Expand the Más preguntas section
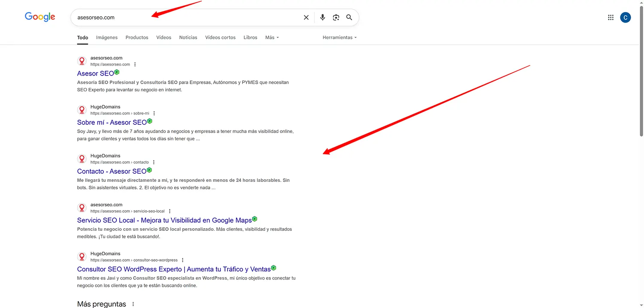This screenshot has width=644, height=308. 101,304
